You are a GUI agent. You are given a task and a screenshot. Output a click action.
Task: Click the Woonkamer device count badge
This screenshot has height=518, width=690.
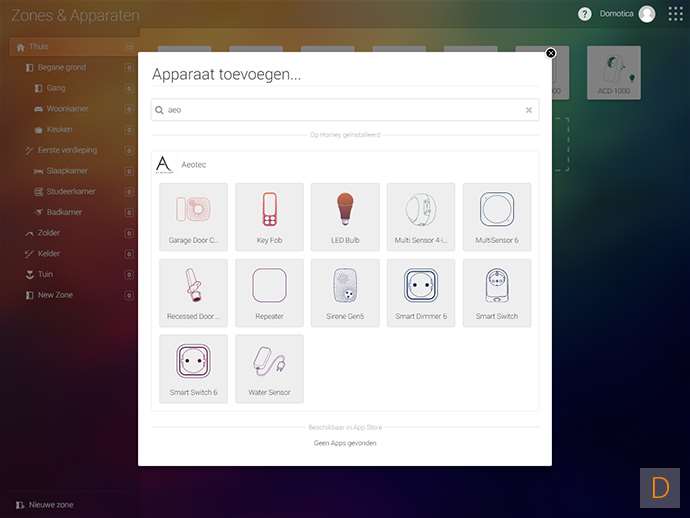[129, 109]
